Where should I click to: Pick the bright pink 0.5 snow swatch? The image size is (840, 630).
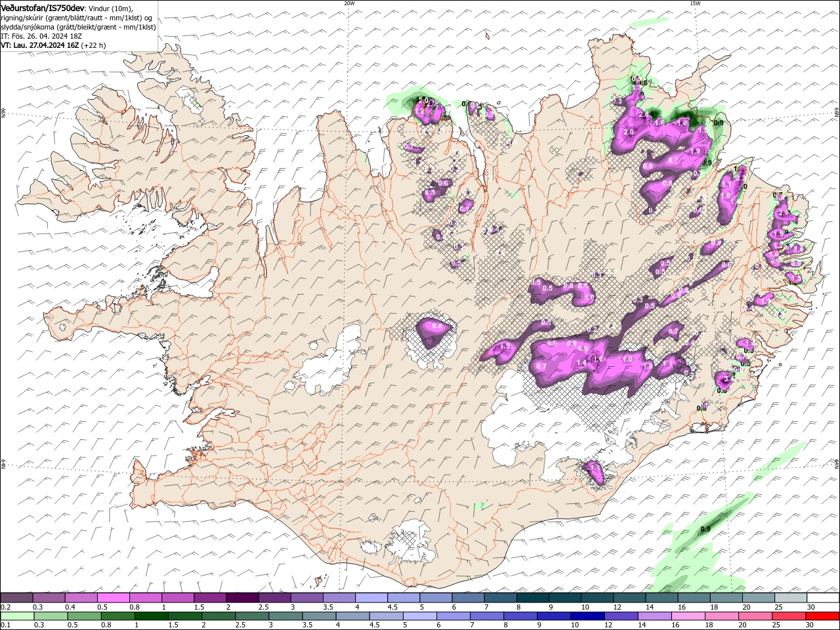click(113, 598)
